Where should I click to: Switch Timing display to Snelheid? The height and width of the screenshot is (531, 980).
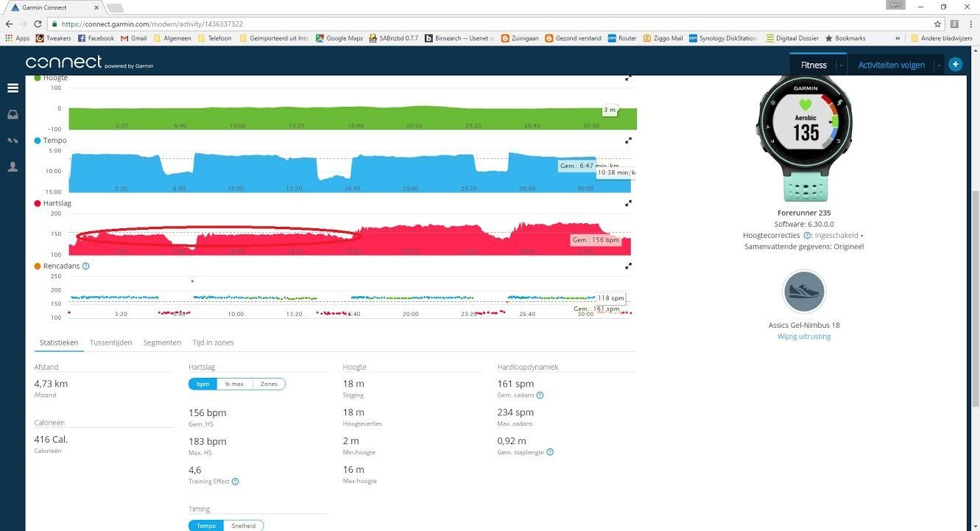coord(244,526)
